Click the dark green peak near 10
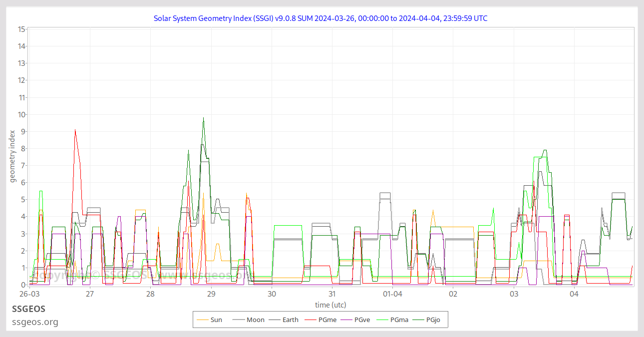644x337 pixels. tap(203, 118)
